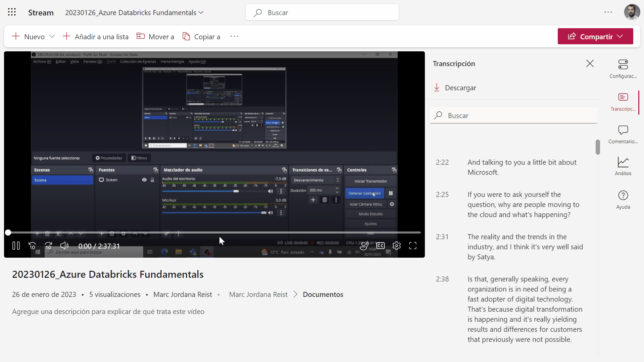Close the Transcripción panel

(x=590, y=63)
